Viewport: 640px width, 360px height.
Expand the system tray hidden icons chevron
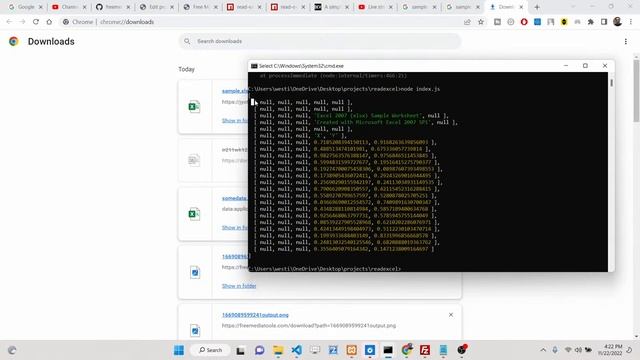(543, 350)
